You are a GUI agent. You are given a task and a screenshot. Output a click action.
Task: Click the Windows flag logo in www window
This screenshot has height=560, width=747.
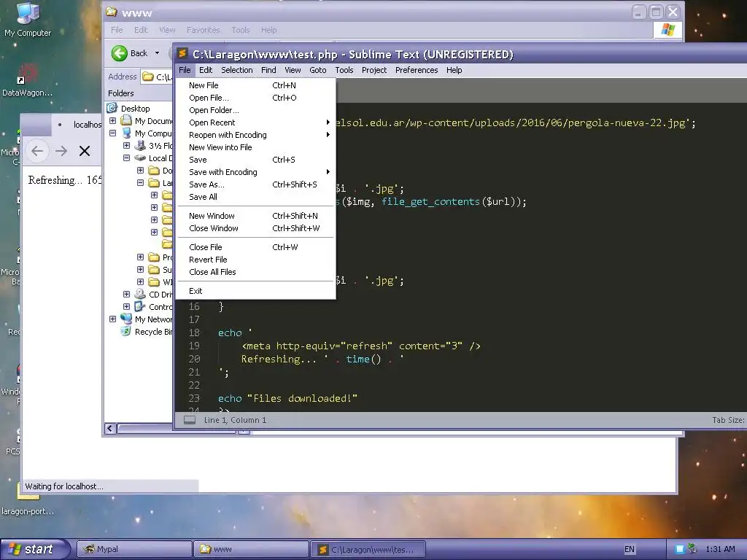[668, 30]
